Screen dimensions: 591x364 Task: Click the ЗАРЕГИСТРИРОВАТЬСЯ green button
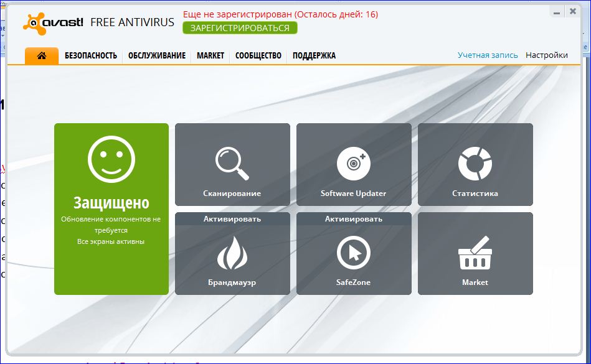pos(240,28)
